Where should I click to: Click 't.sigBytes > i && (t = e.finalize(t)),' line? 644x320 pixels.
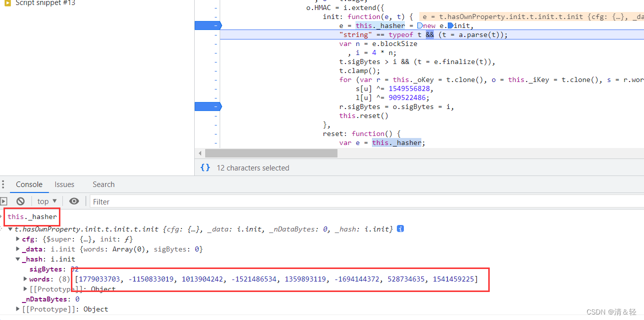tap(417, 61)
